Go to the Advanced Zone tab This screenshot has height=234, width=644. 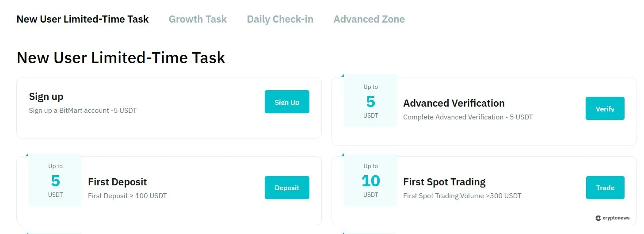(369, 19)
